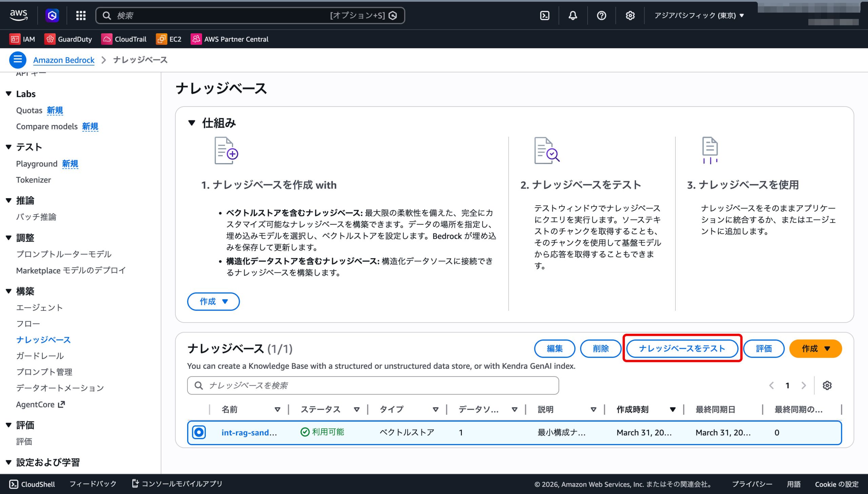
Task: Open the services grid menu icon
Action: (81, 16)
